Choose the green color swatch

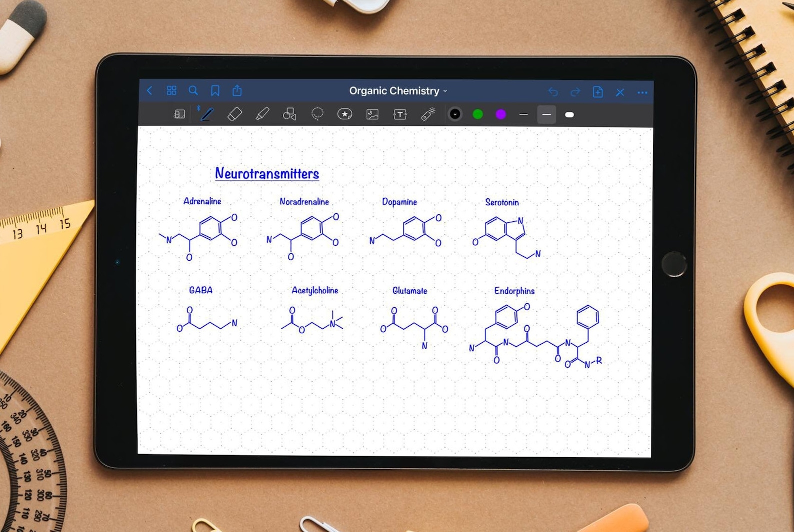[478, 114]
